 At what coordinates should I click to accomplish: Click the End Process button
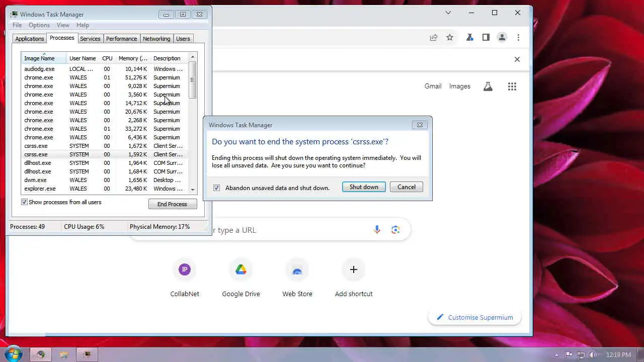click(172, 204)
